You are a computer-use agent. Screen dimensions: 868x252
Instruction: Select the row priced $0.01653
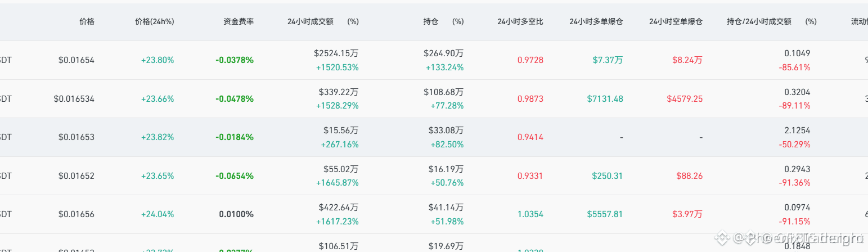[x=434, y=137]
